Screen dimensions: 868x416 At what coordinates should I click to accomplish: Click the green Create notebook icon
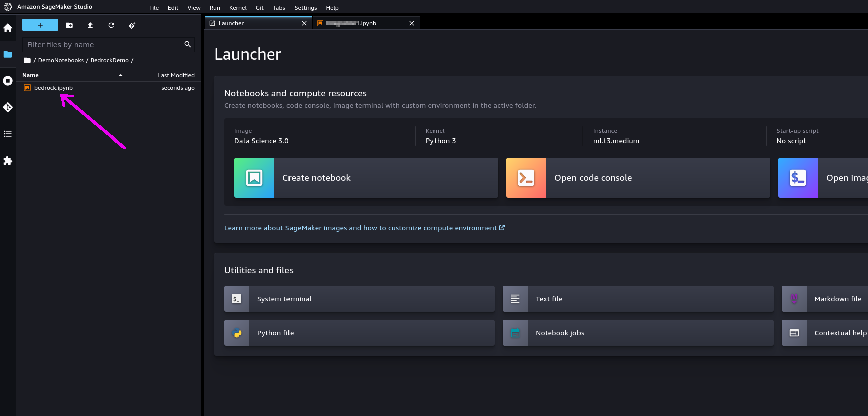pos(254,178)
